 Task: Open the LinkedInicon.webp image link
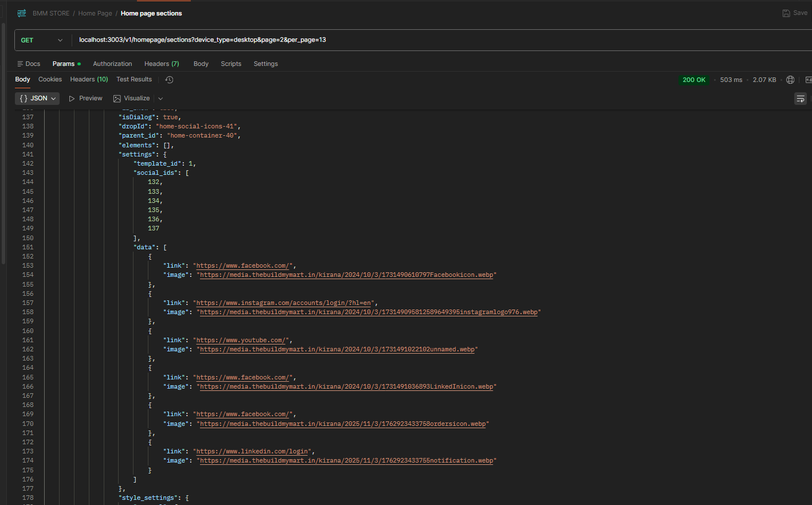(347, 387)
